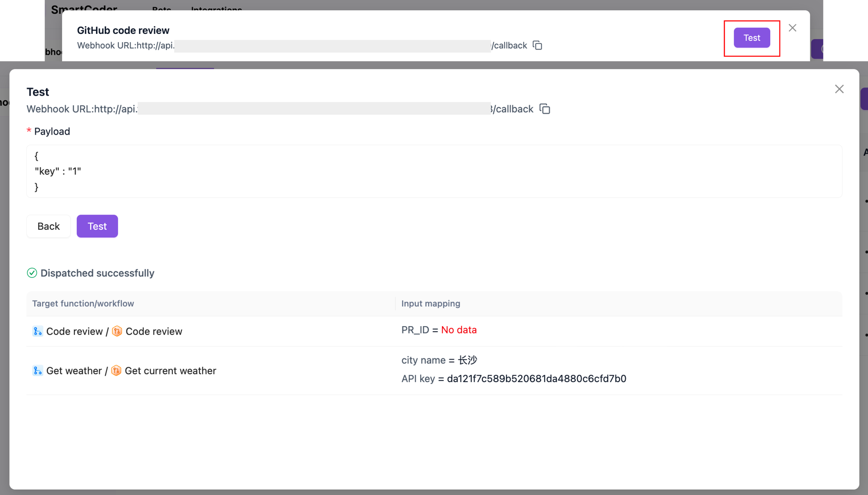
Task: Select the 'Code review' function name text
Action: click(x=154, y=331)
